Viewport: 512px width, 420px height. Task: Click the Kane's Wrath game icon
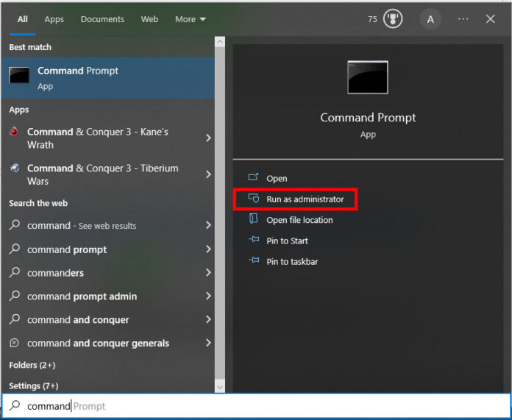15,132
